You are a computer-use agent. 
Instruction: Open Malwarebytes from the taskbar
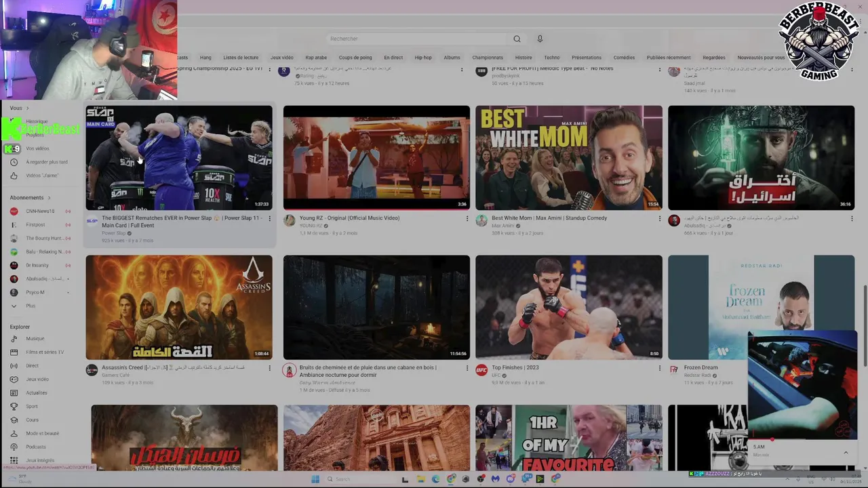pos(496,479)
